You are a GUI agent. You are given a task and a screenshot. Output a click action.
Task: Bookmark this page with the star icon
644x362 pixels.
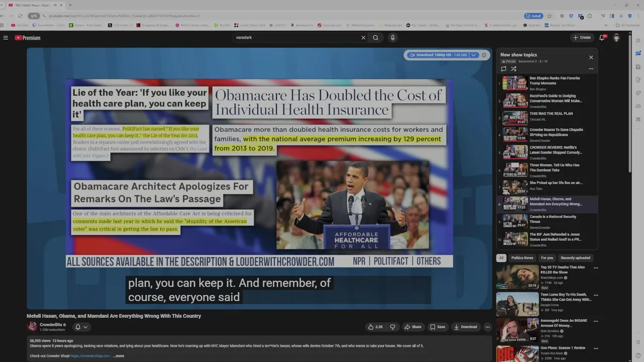pyautogui.click(x=549, y=16)
